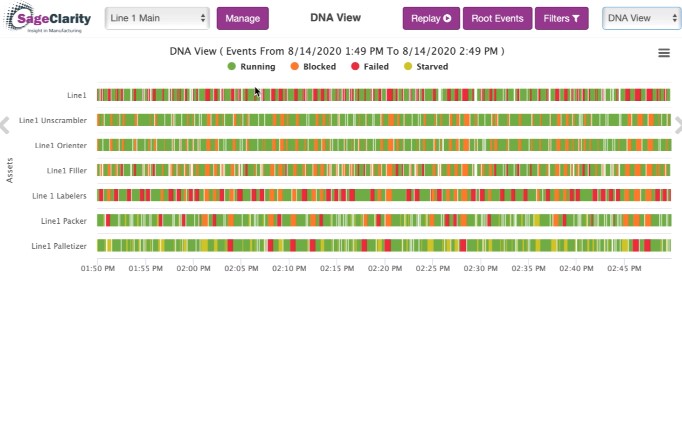Toggle the Running legend item
This screenshot has height=426, width=682.
251,67
